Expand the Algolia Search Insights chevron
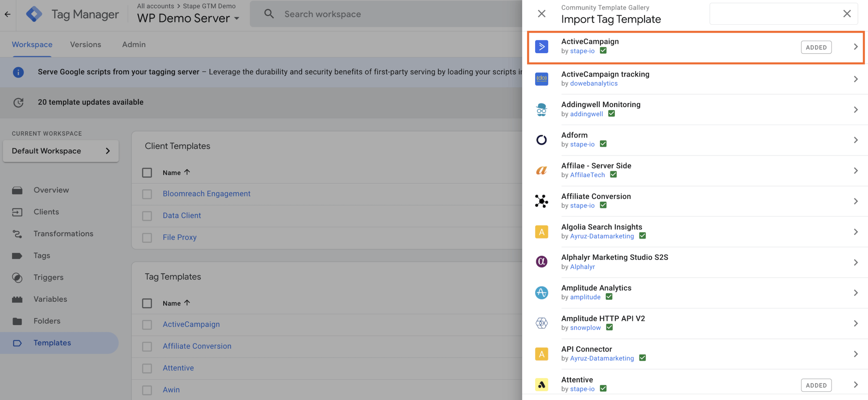 856,232
